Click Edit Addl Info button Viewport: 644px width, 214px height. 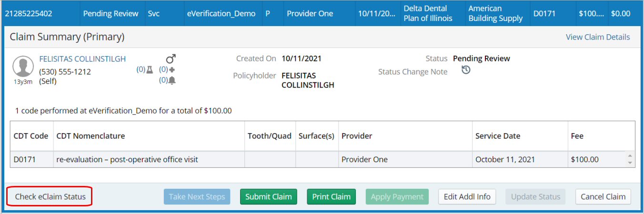coord(467,196)
